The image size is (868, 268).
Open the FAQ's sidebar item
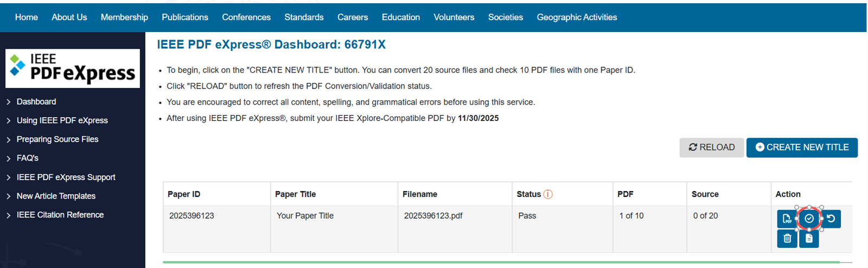(x=28, y=158)
